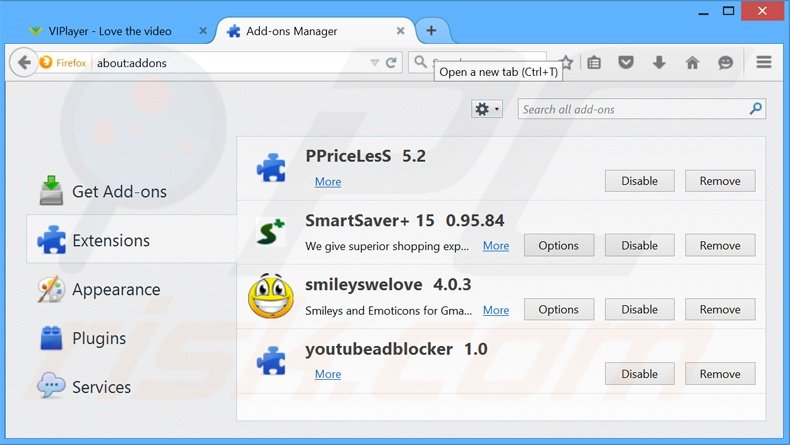Disable the PPriceLesS extension
Viewport: 790px width, 445px height.
[639, 181]
